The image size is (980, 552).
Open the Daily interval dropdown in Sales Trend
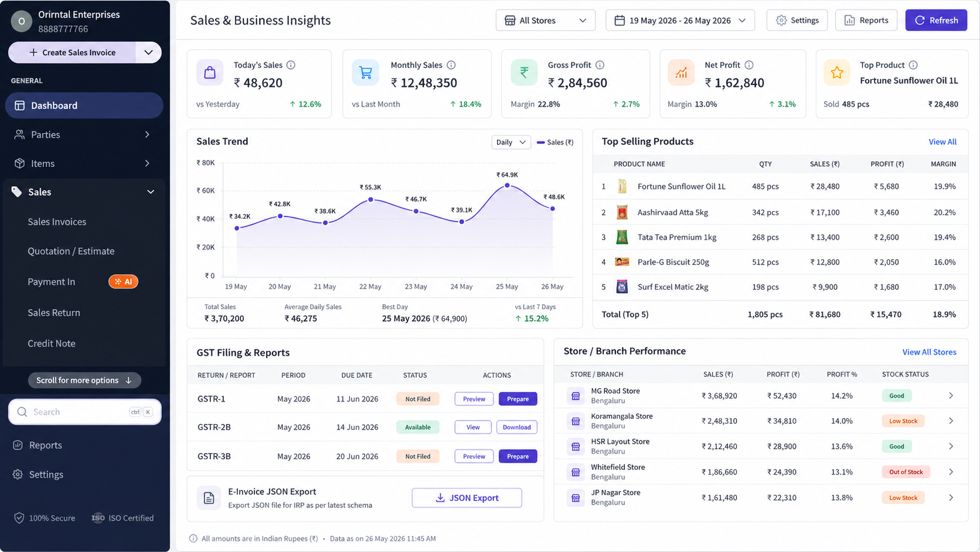point(511,142)
